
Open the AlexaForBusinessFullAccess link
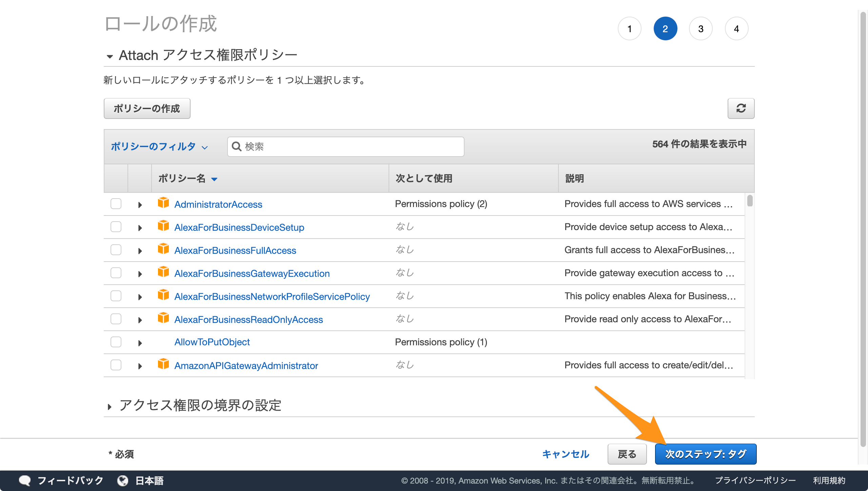(x=235, y=250)
